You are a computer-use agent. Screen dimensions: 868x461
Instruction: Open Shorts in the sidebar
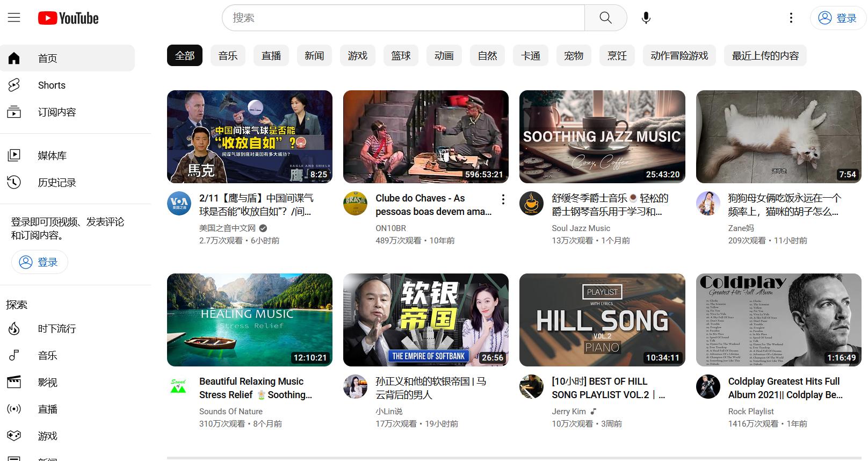pos(68,85)
